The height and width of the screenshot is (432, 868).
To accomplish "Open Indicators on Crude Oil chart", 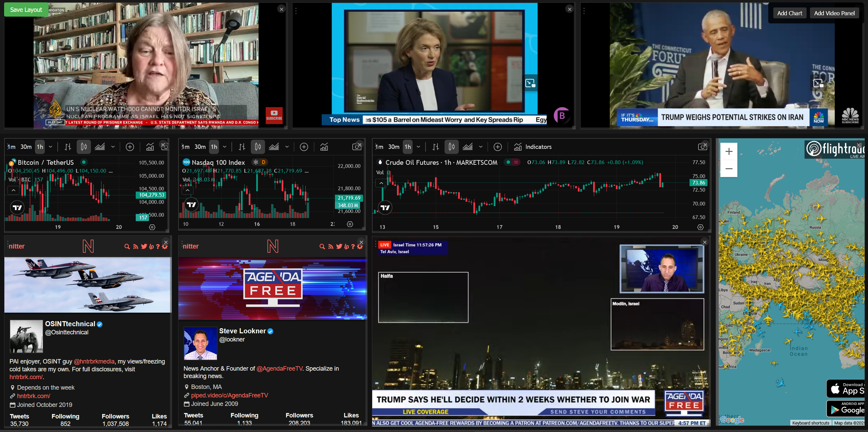I will [x=532, y=147].
